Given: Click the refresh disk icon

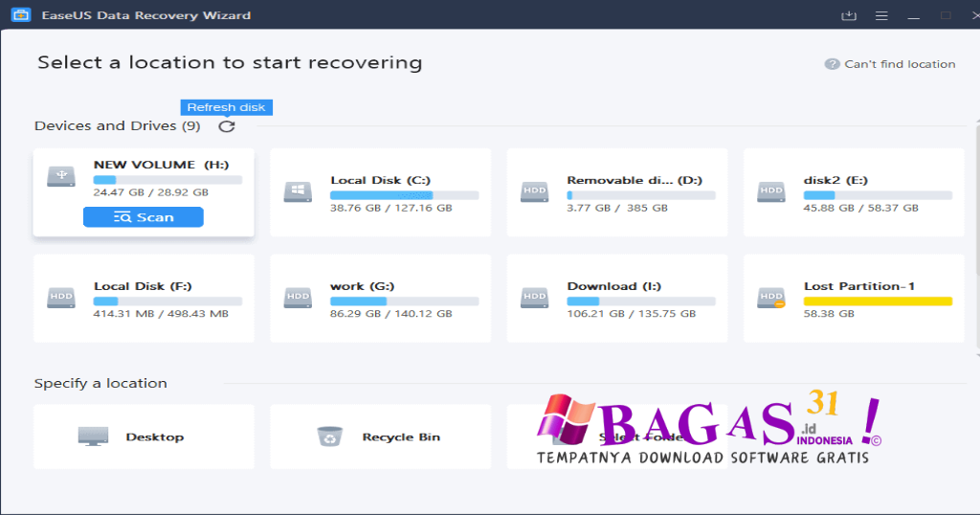Looking at the screenshot, I should [226, 126].
